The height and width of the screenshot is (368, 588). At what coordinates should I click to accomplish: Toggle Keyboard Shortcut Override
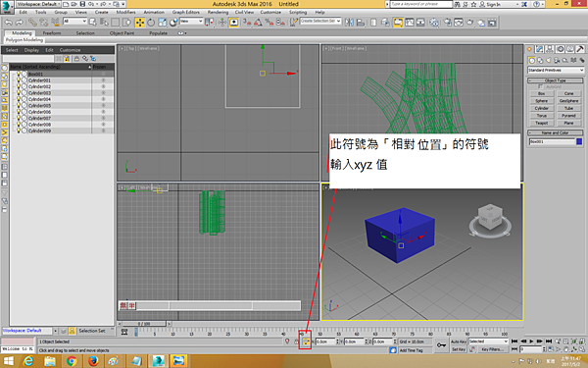[x=234, y=23]
